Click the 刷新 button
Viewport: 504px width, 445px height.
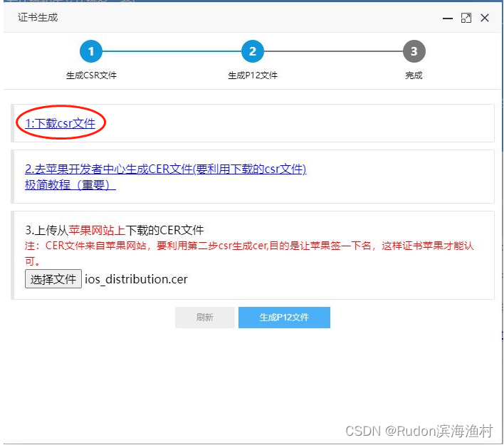point(205,318)
